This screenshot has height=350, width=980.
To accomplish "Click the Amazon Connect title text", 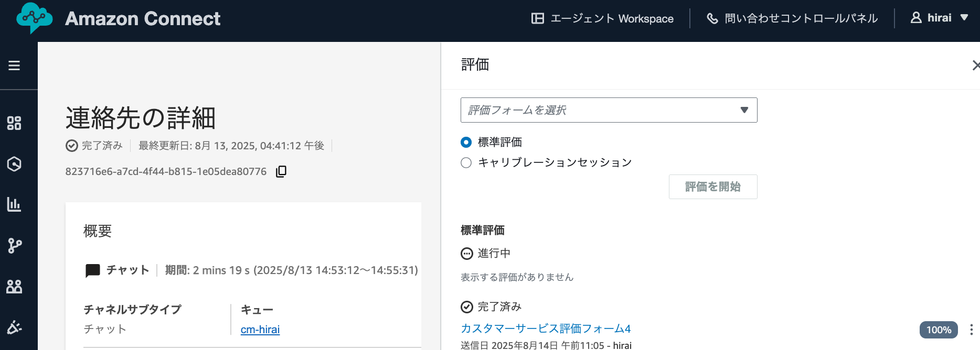I will (x=143, y=19).
